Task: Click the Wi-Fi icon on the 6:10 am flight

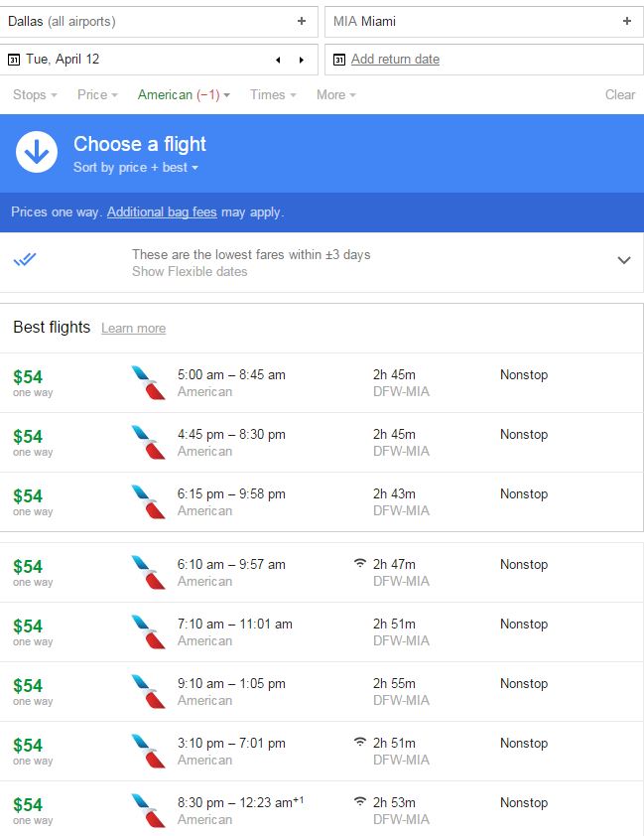Action: click(359, 563)
